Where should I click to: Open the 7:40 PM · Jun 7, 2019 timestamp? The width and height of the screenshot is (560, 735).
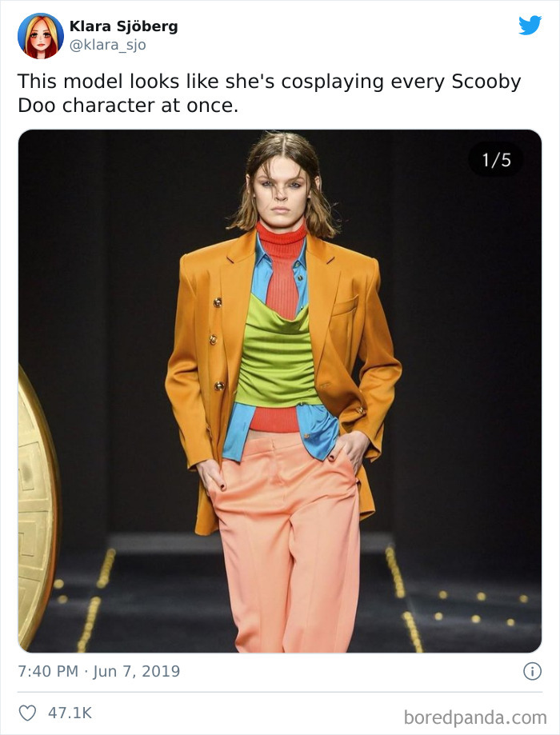click(99, 671)
